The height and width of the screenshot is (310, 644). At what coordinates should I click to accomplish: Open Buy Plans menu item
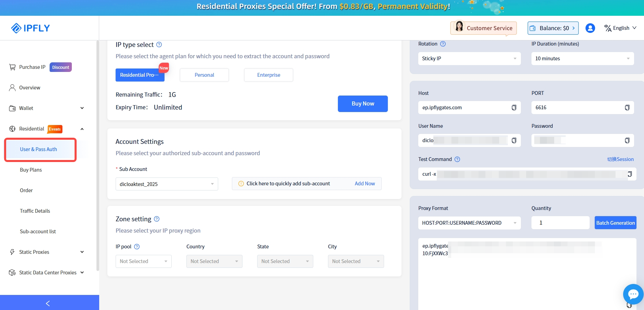pyautogui.click(x=31, y=170)
